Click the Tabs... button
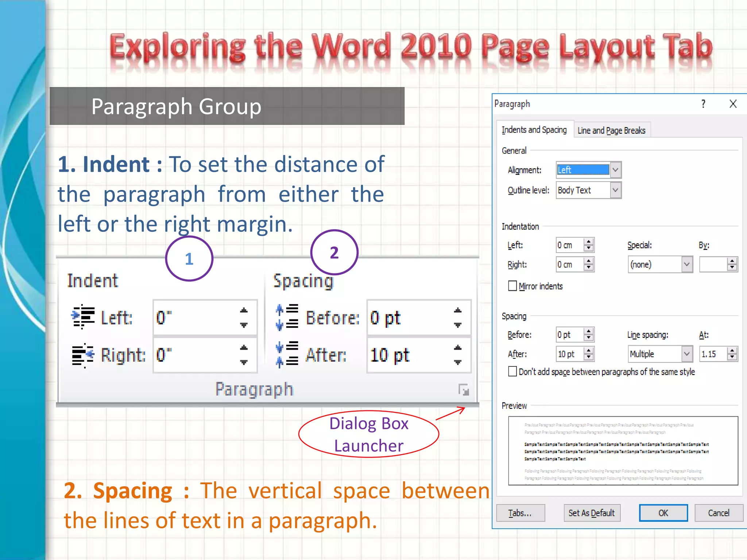747x560 pixels. (x=520, y=513)
